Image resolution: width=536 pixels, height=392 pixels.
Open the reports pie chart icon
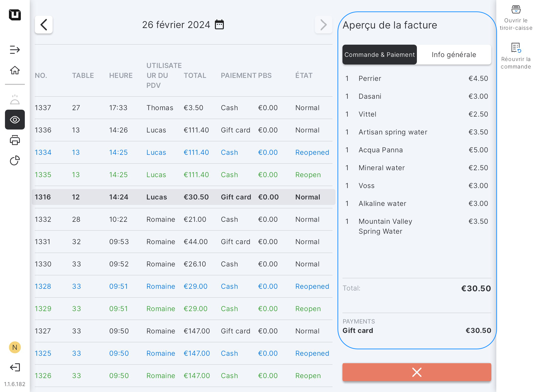15,161
